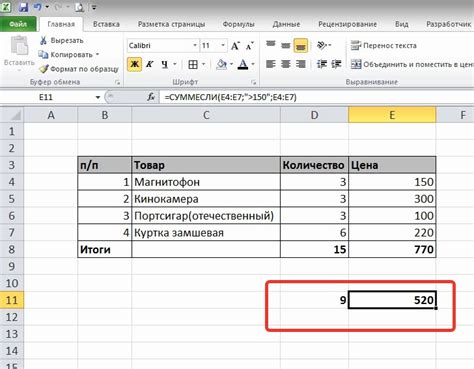Open the Файл (File) tab
The width and height of the screenshot is (474, 369).
(x=18, y=24)
